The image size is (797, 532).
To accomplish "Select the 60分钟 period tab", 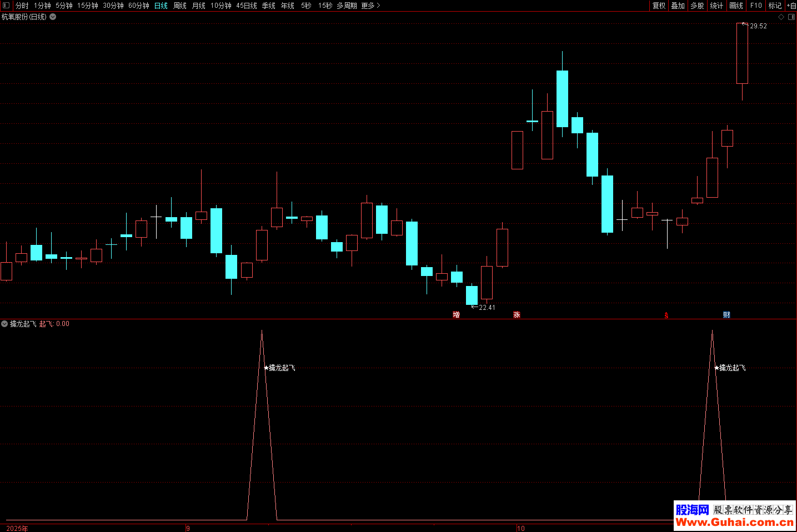I will pyautogui.click(x=139, y=6).
